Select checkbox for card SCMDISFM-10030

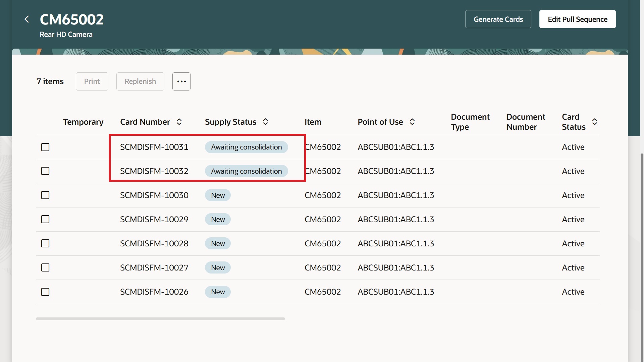(x=45, y=195)
